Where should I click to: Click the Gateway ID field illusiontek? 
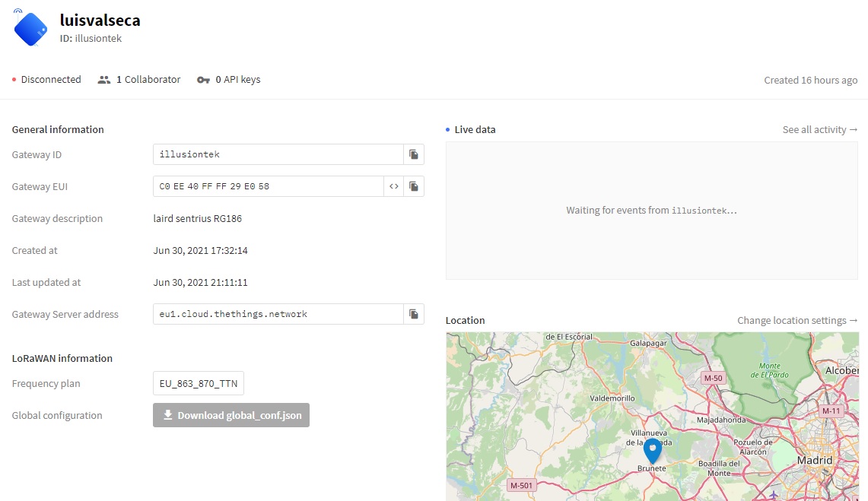pyautogui.click(x=278, y=154)
